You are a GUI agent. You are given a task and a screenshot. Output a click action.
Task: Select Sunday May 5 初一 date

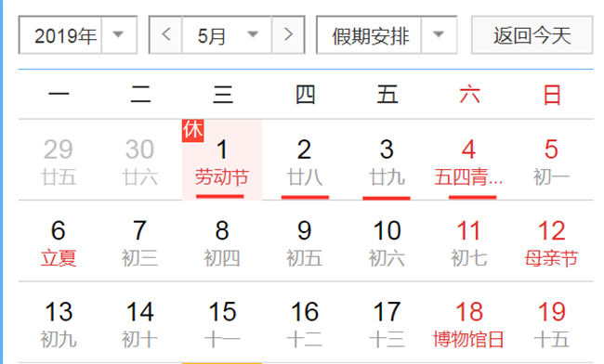pyautogui.click(x=552, y=160)
